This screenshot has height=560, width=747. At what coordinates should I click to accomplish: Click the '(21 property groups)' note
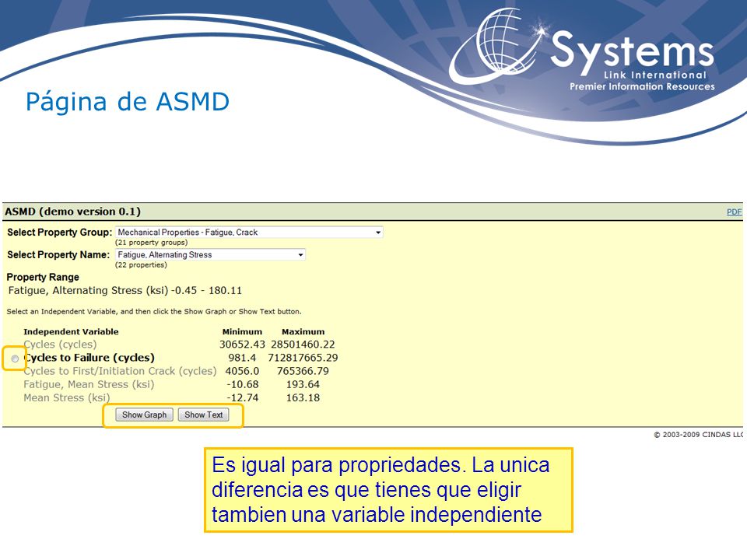(152, 243)
